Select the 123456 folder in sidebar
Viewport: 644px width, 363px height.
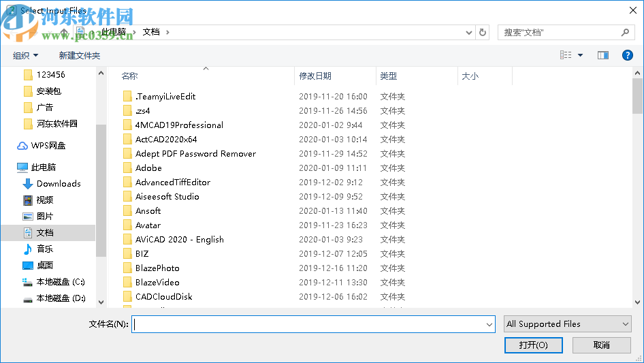44,74
